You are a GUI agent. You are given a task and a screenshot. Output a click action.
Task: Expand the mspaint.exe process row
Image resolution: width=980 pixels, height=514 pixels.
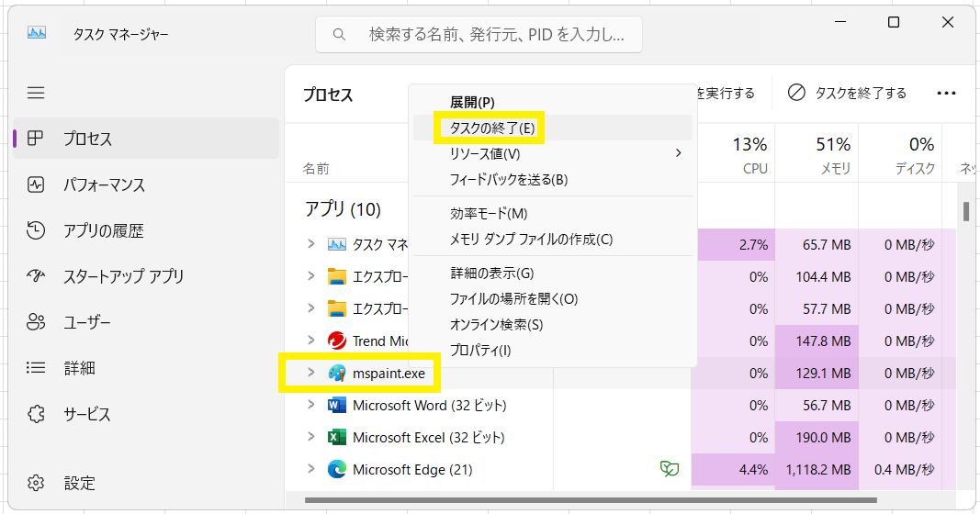pos(311,373)
